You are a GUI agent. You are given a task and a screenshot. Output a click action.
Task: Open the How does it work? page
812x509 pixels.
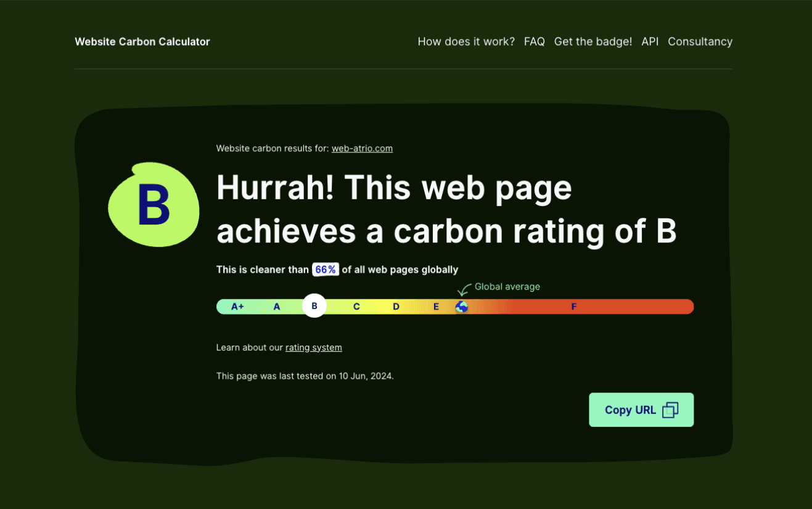[x=466, y=42]
